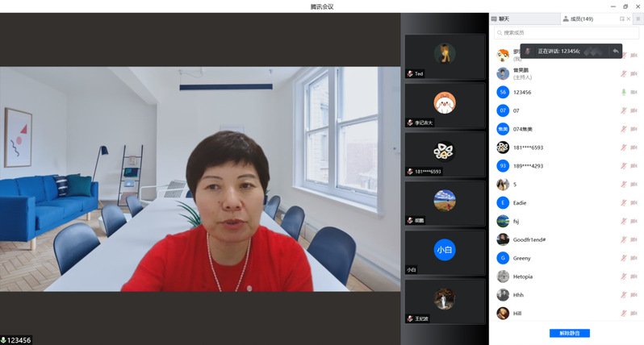
Task: Click camera icon next to 07
Action: tap(634, 110)
